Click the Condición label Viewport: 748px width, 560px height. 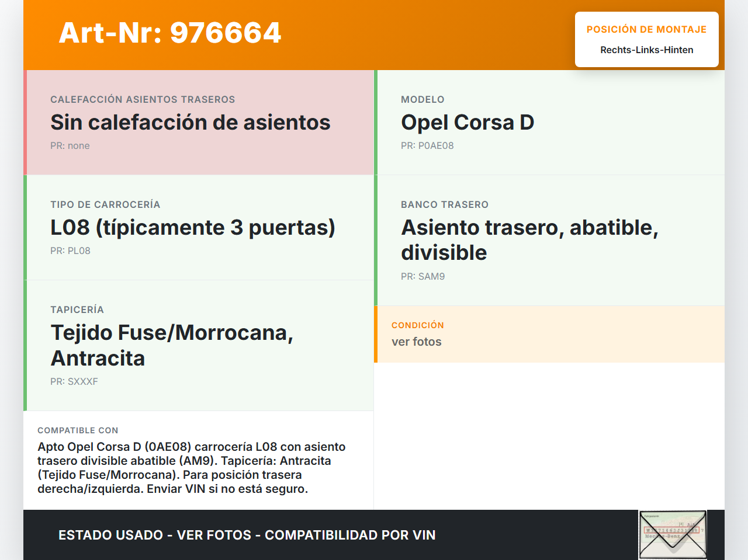coord(417,325)
